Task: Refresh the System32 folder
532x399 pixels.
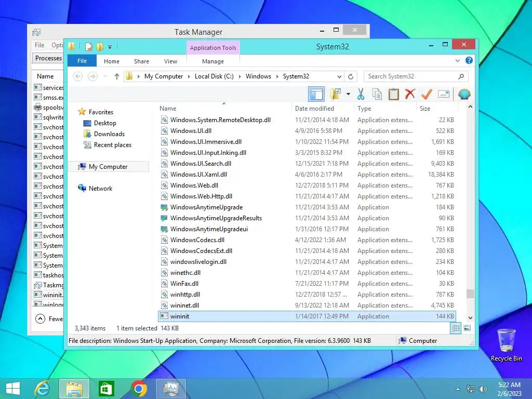Action: click(351, 76)
